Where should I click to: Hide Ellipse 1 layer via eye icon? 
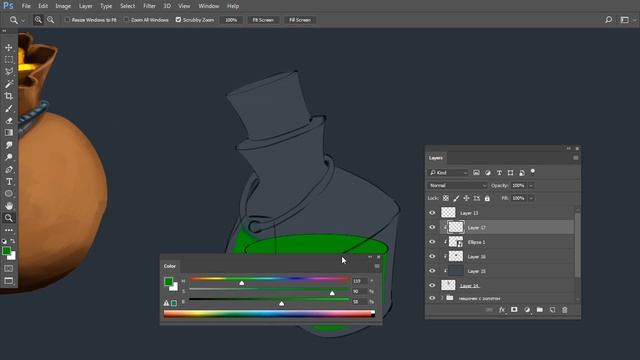click(x=432, y=242)
